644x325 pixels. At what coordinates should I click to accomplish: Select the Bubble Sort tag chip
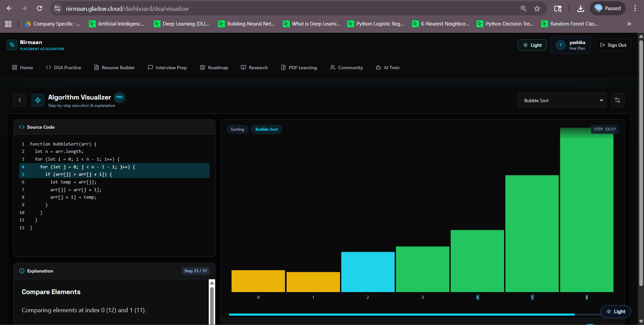[x=266, y=129]
